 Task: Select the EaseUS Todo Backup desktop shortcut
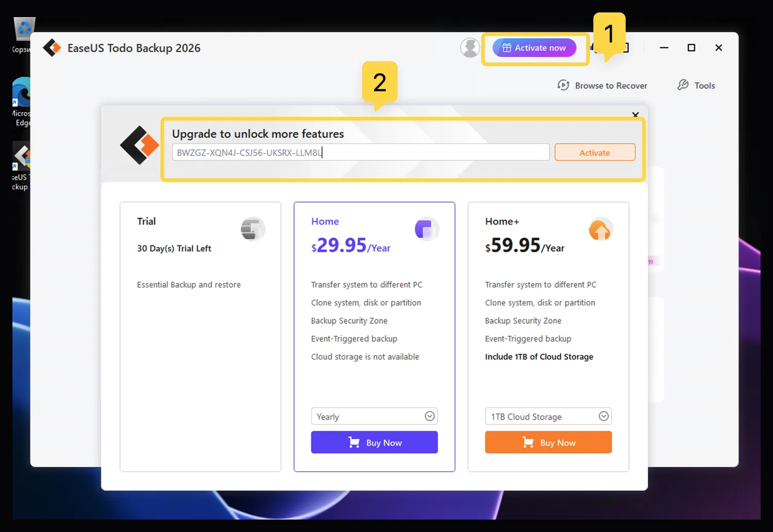(22, 166)
